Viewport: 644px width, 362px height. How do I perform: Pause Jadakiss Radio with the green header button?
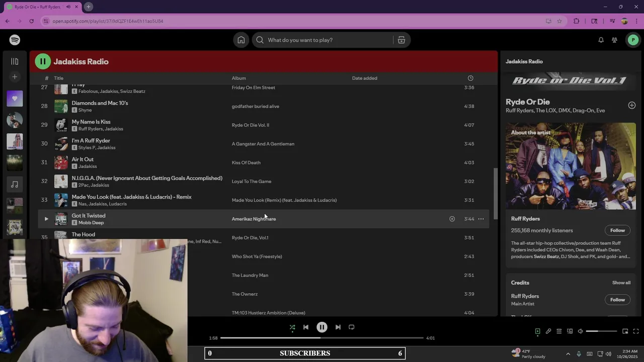(43, 61)
